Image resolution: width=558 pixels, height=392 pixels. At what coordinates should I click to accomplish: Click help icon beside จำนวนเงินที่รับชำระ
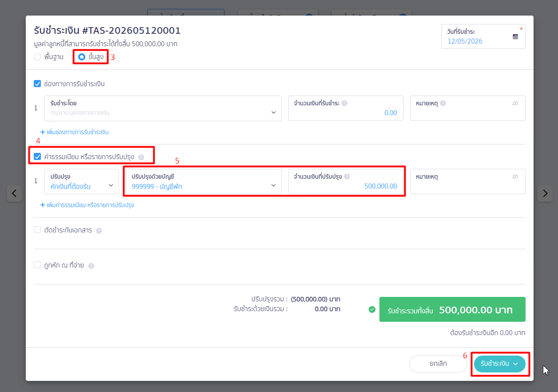pos(345,103)
